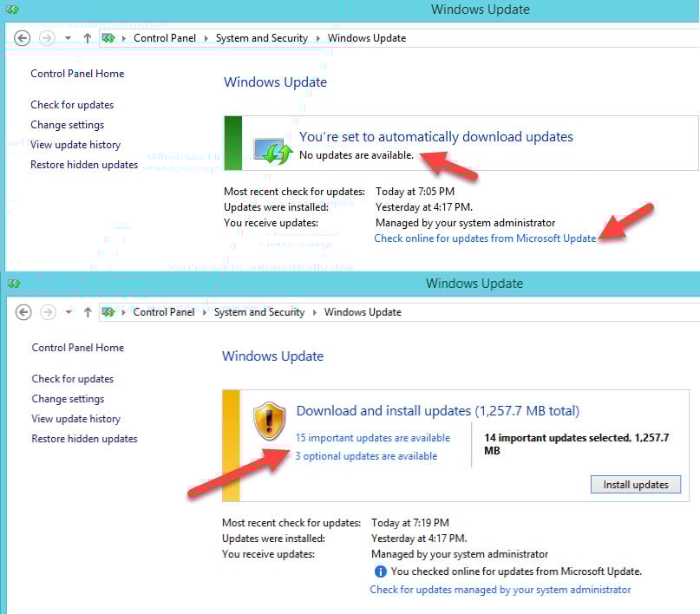Expand chevron before Control Panel in upper breadcrumb

pos(124,38)
